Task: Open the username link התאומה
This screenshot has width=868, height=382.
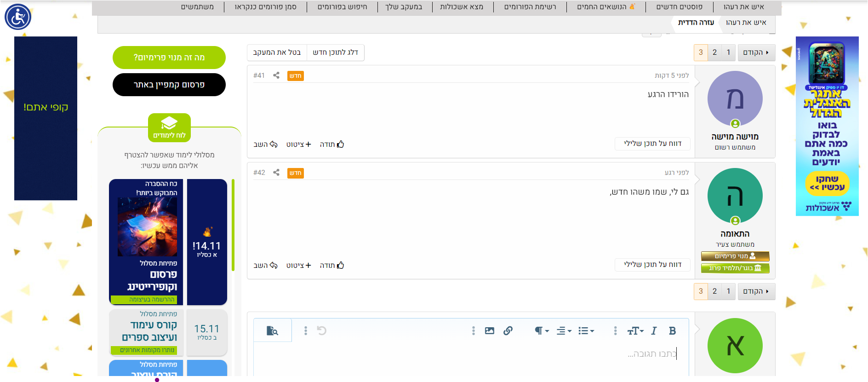Action: click(735, 234)
